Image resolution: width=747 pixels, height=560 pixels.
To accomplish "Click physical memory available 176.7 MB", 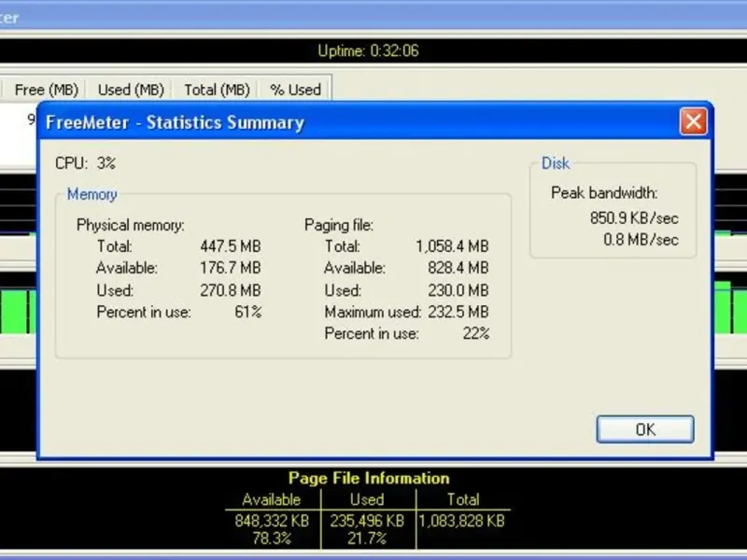I will (x=230, y=268).
